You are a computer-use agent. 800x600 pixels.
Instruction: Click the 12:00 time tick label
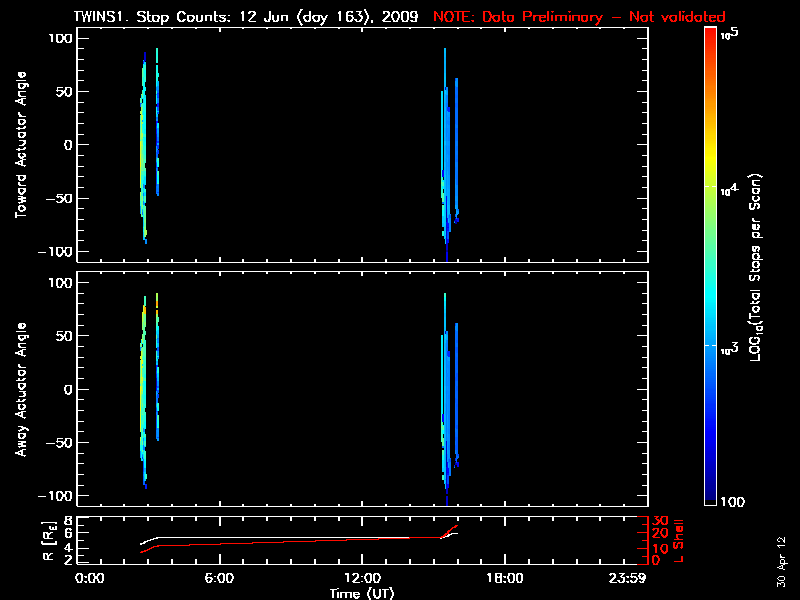point(362,578)
